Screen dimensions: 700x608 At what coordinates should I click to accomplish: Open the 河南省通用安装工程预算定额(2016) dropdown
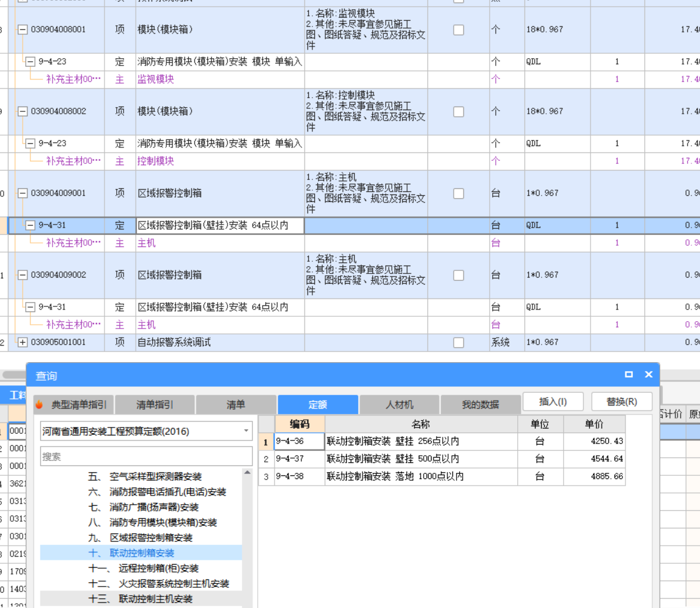coord(246,431)
